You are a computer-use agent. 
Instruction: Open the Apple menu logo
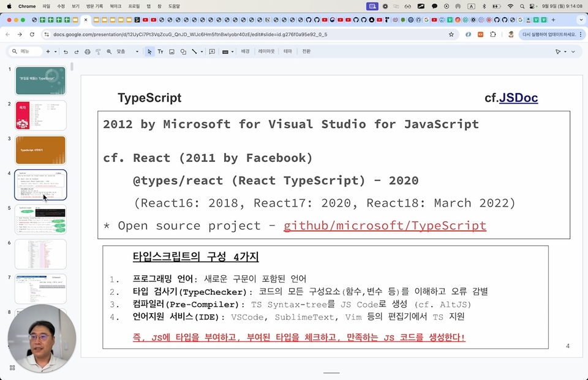pyautogui.click(x=9, y=6)
